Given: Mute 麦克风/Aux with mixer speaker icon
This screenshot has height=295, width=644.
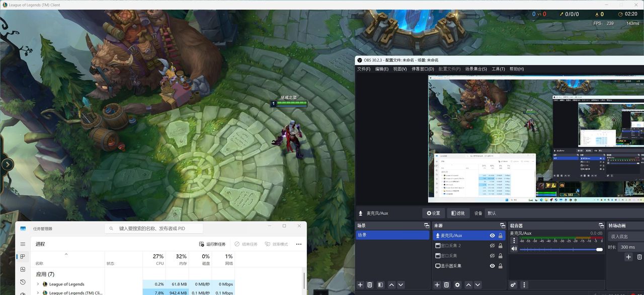Looking at the screenshot, I should [x=514, y=249].
